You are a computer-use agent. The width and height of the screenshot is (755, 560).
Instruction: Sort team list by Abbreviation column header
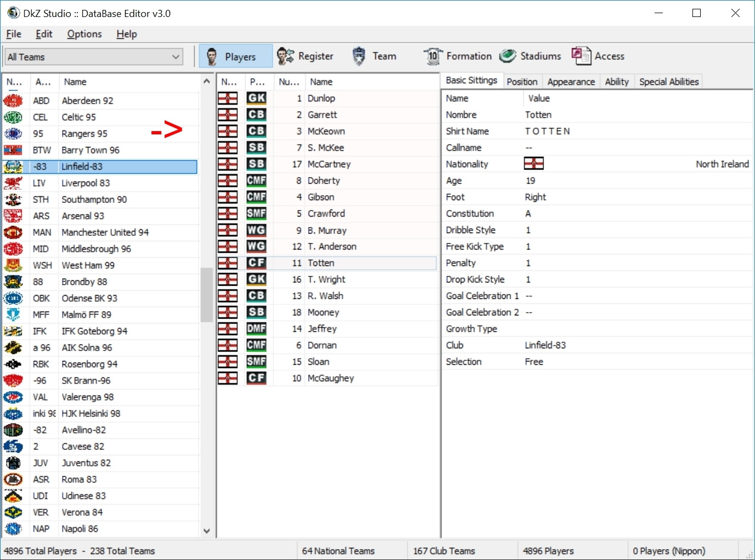[43, 82]
